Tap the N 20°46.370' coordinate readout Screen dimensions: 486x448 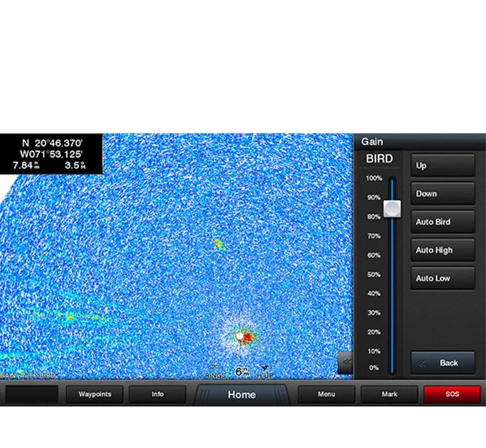tap(52, 143)
